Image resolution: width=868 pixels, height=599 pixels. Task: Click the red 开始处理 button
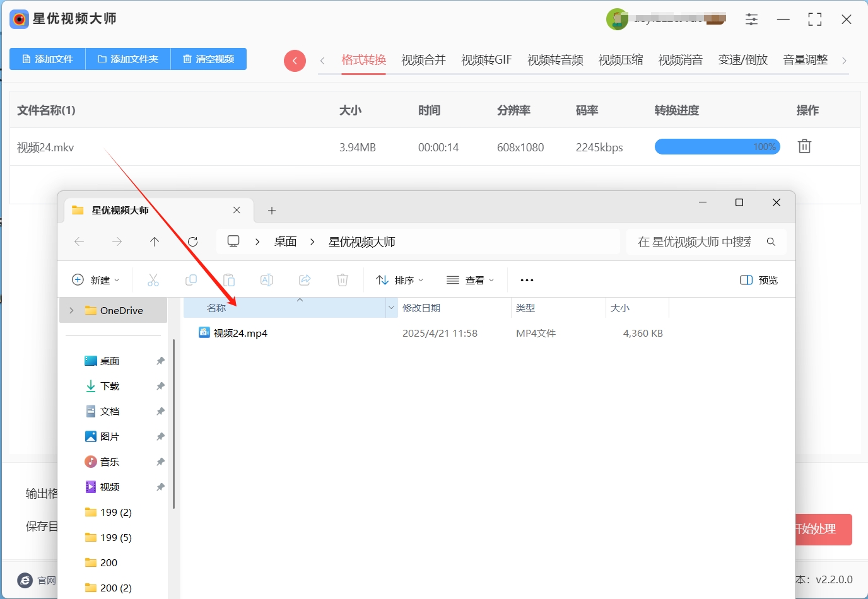pyautogui.click(x=823, y=530)
